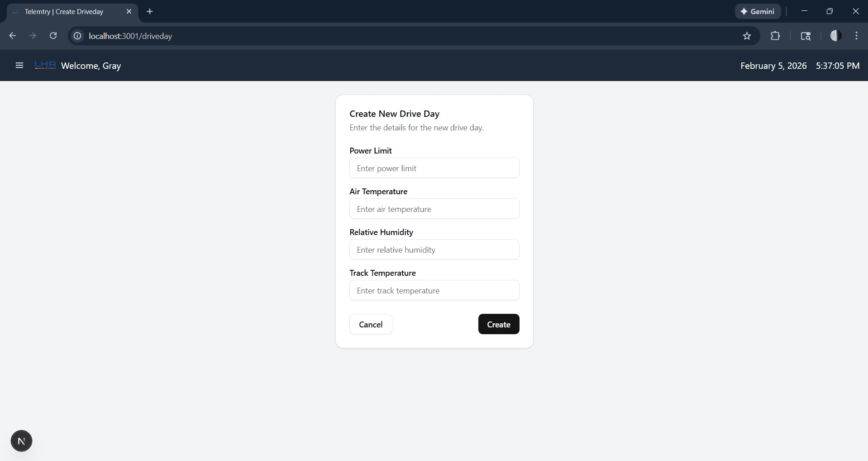Go back to the previous page

[x=13, y=36]
